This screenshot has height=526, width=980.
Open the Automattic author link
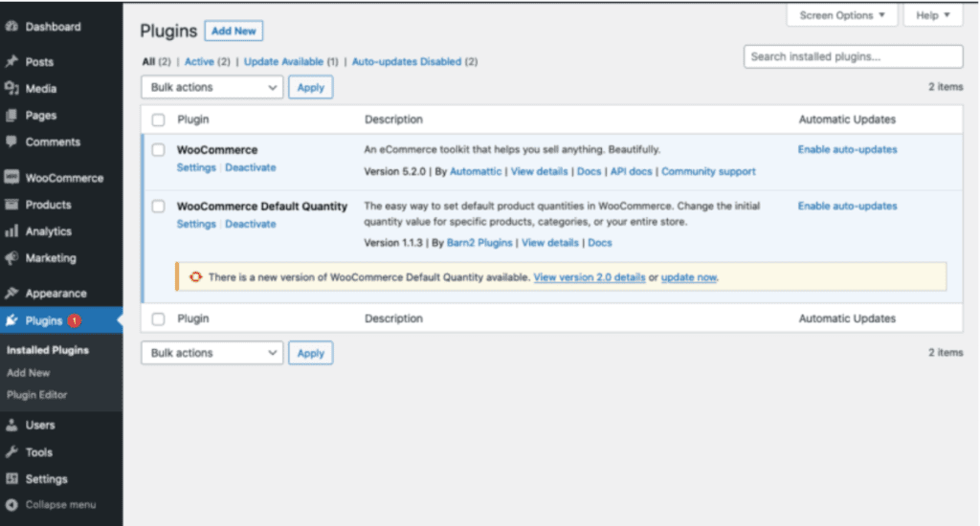(476, 171)
